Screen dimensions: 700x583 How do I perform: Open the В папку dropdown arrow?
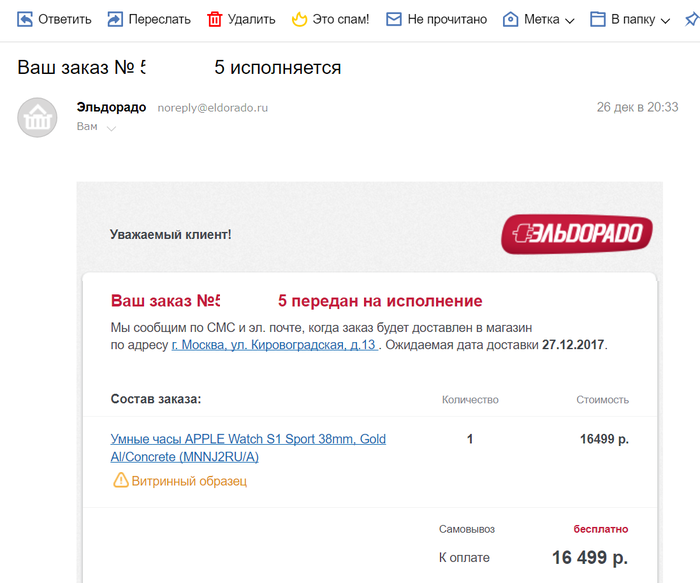click(664, 20)
